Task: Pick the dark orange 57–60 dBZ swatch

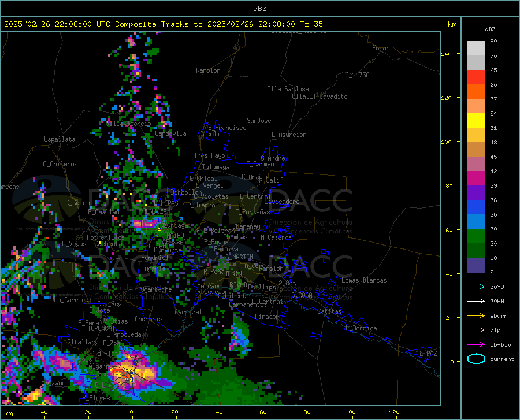Action: pyautogui.click(x=476, y=92)
